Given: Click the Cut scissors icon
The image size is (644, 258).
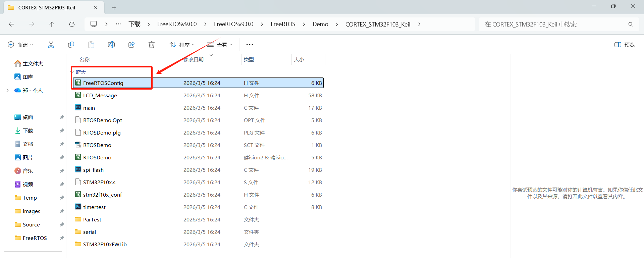Looking at the screenshot, I should tap(51, 45).
